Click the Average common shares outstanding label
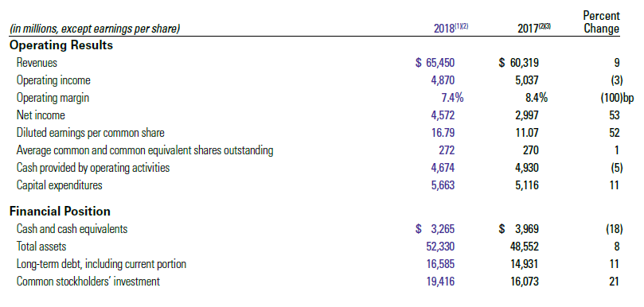Screen dimensions: 644x307 coord(145,150)
